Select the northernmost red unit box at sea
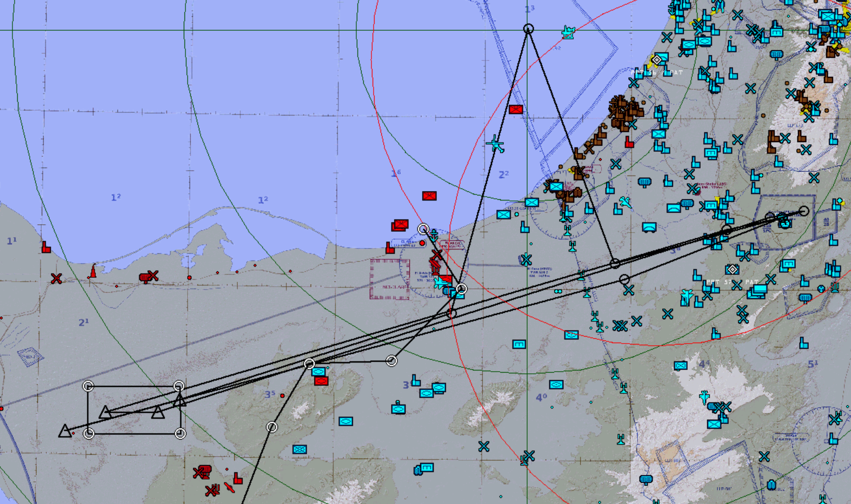The height and width of the screenshot is (504, 851). pos(516,110)
